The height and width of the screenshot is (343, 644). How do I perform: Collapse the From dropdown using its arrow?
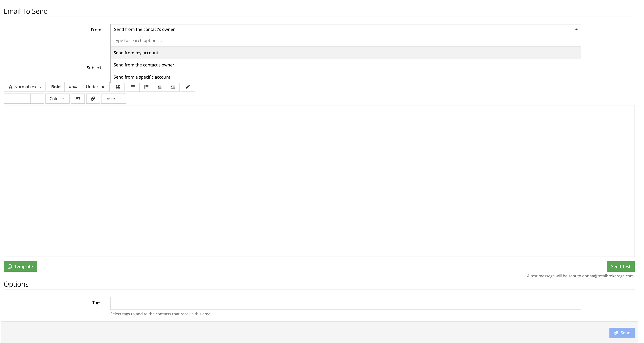(576, 29)
